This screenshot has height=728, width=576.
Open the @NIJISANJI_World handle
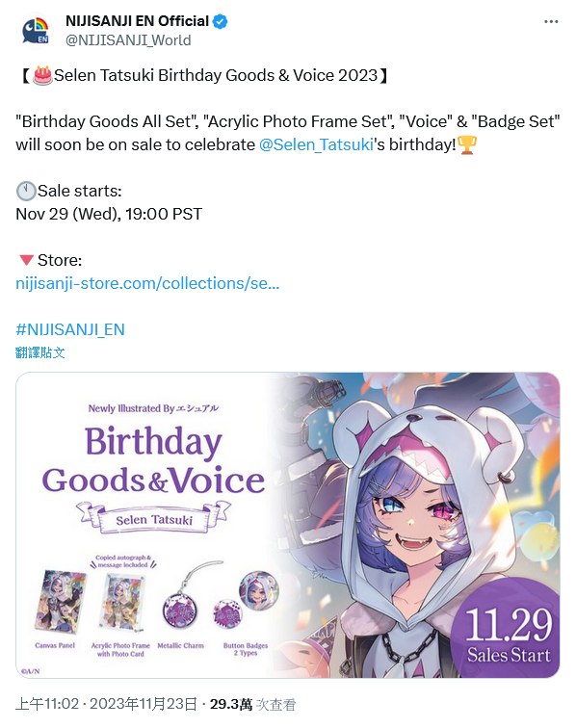pos(128,40)
